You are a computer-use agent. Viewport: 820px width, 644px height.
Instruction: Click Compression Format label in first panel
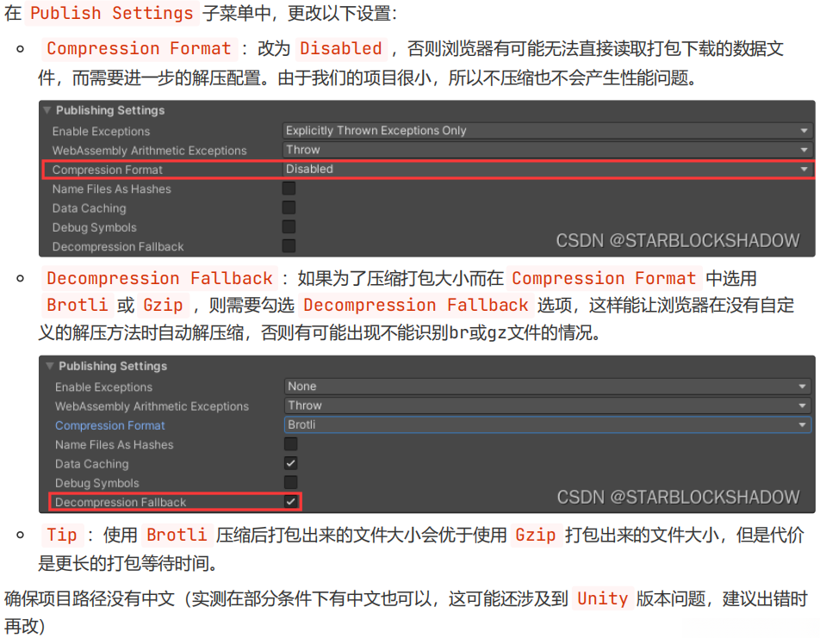pyautogui.click(x=107, y=170)
